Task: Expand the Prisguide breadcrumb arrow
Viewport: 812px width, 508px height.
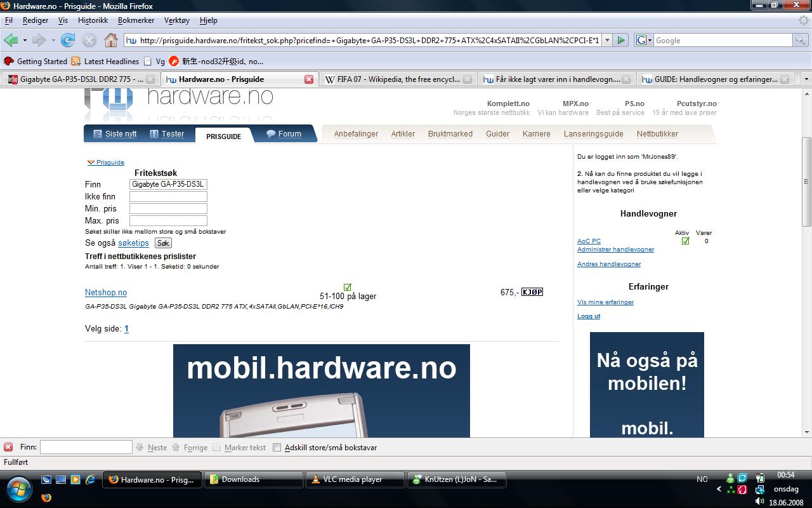Action: (x=91, y=163)
